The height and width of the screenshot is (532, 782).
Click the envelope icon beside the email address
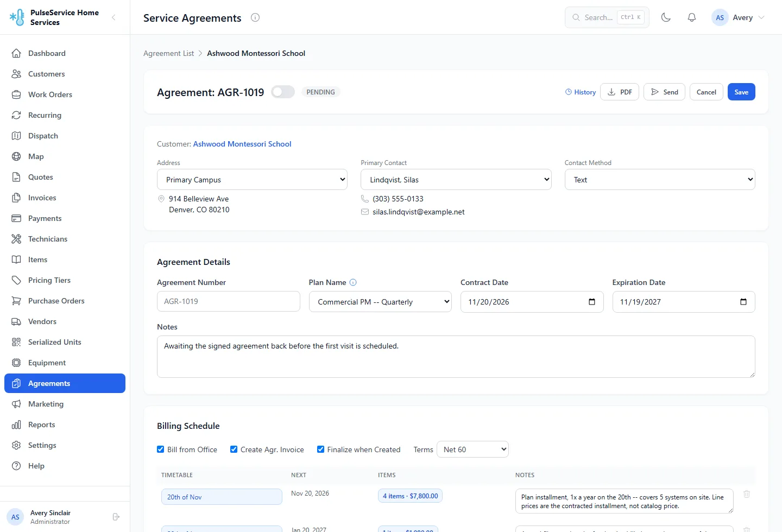(x=365, y=212)
